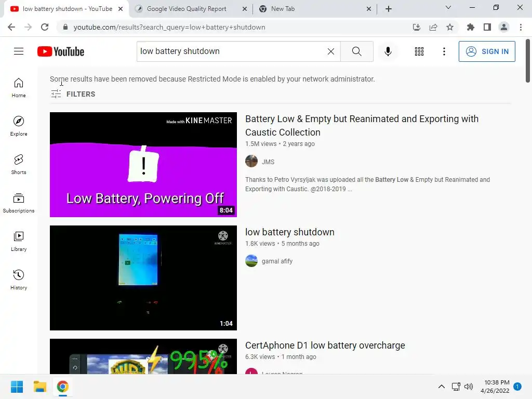Open a new browser tab
Viewport: 532px width, 399px height.
(x=389, y=9)
